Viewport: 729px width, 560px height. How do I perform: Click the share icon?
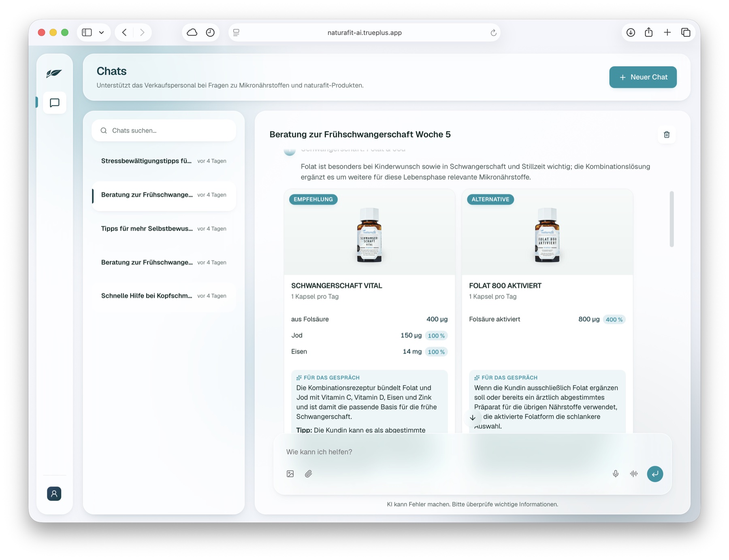click(x=649, y=32)
